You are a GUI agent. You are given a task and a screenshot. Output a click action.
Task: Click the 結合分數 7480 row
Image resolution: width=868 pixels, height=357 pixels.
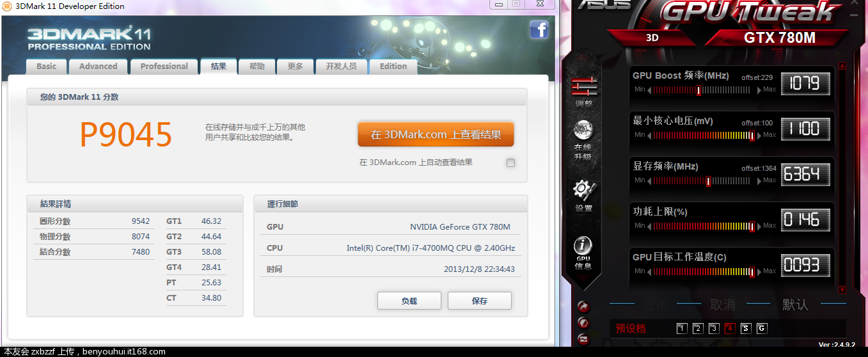pos(94,252)
